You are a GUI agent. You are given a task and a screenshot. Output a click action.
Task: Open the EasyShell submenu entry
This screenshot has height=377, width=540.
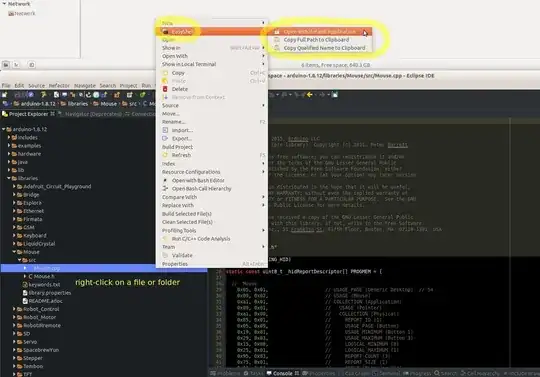pyautogui.click(x=212, y=32)
